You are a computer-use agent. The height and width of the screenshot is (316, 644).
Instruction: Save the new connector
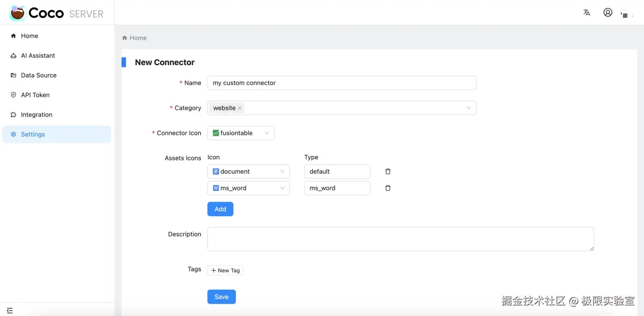tap(222, 297)
